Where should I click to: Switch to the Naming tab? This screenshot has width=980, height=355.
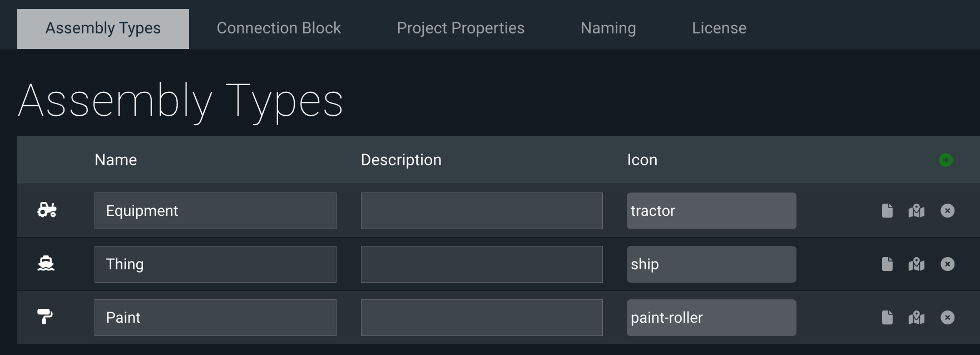coord(607,28)
